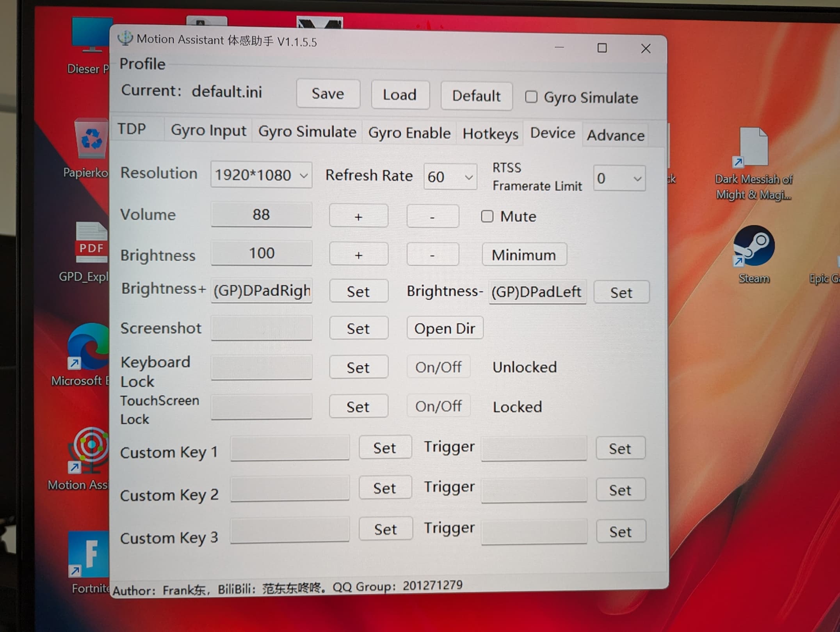Open the Advance tab
Image resolution: width=840 pixels, height=632 pixels.
(x=616, y=135)
